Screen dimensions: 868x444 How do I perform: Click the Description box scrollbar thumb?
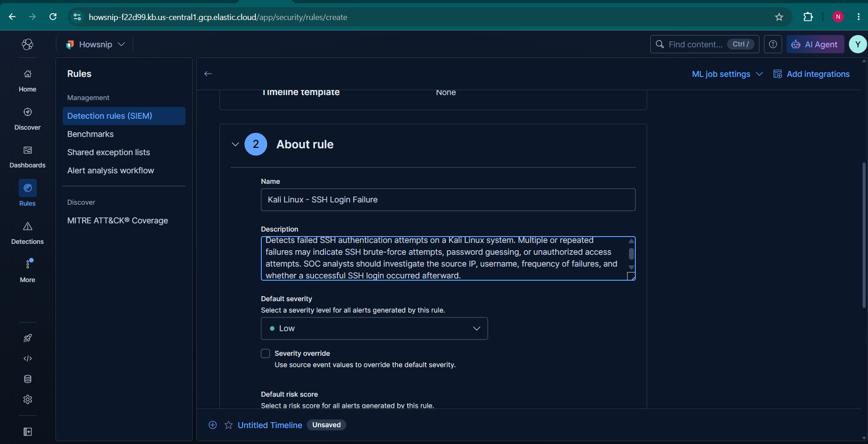[631, 253]
